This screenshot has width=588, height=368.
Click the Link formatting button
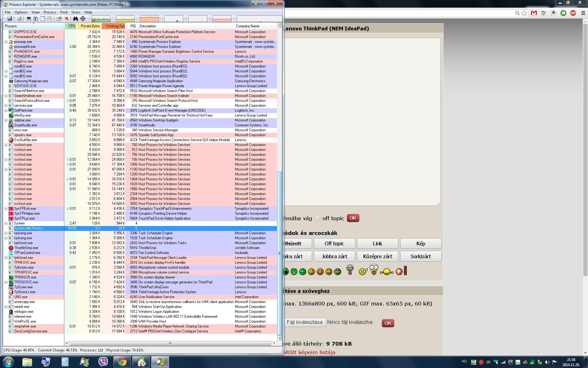[377, 243]
